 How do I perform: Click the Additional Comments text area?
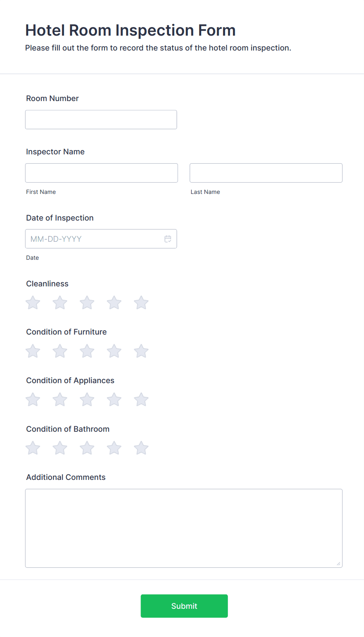click(x=184, y=528)
